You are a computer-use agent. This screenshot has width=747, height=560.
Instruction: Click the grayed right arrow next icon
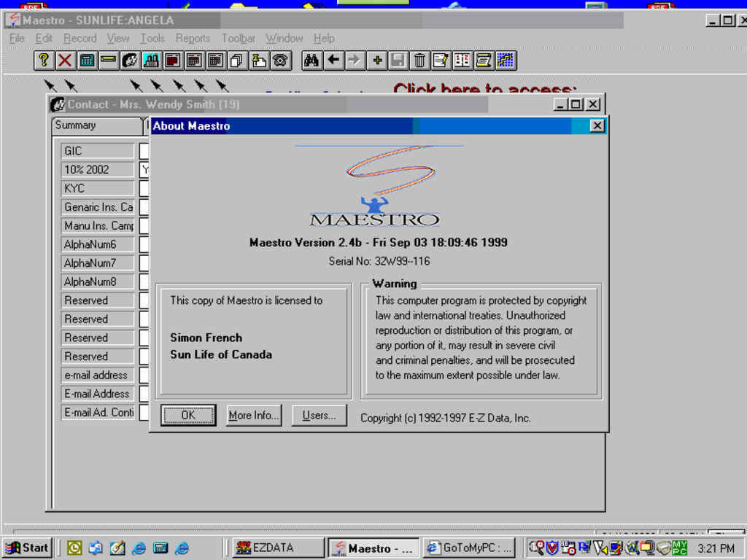(355, 61)
